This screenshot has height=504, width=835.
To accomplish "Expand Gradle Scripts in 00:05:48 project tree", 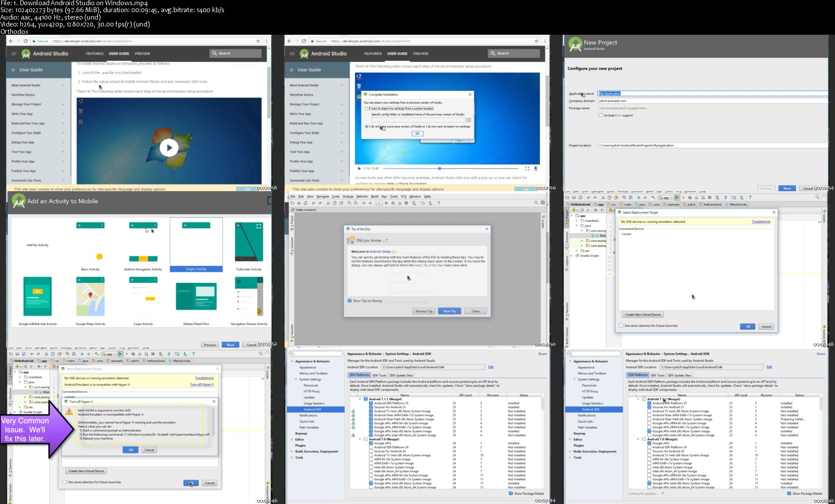I will click(572, 255).
